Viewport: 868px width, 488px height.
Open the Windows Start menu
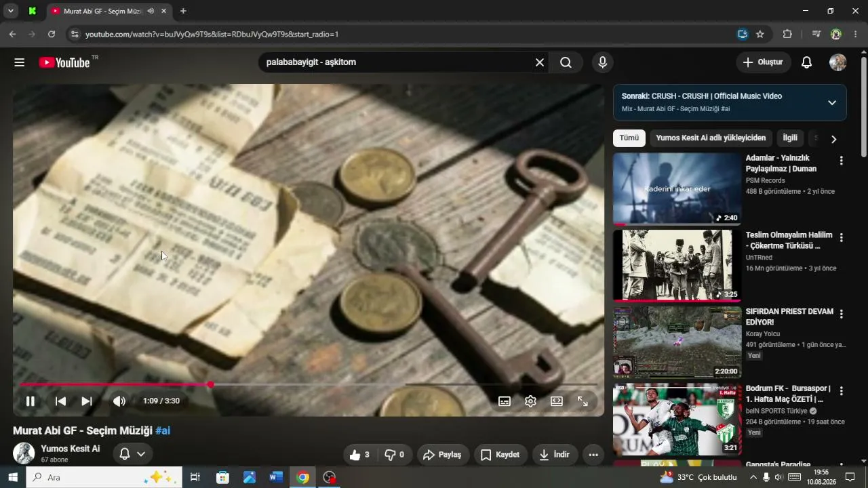tap(12, 477)
